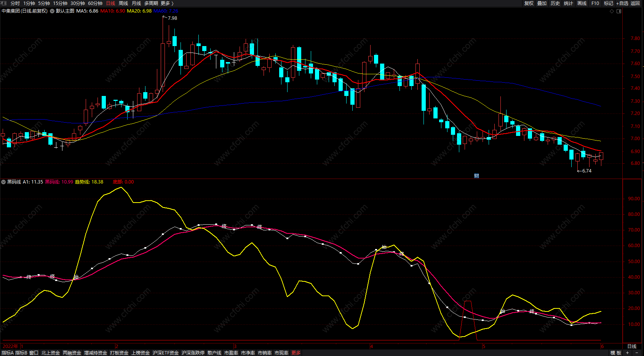
Task: Click the 标记 mark button
Action: pyautogui.click(x=609, y=3)
